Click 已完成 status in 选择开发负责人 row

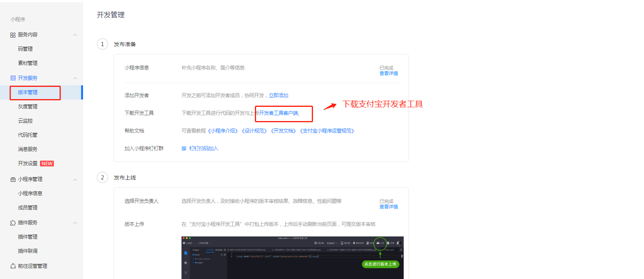point(386,201)
